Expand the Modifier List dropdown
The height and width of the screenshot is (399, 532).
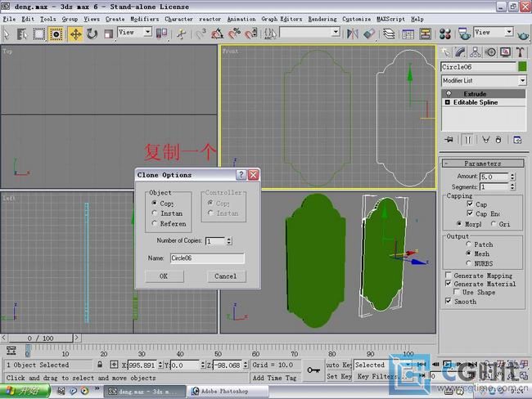tap(522, 81)
